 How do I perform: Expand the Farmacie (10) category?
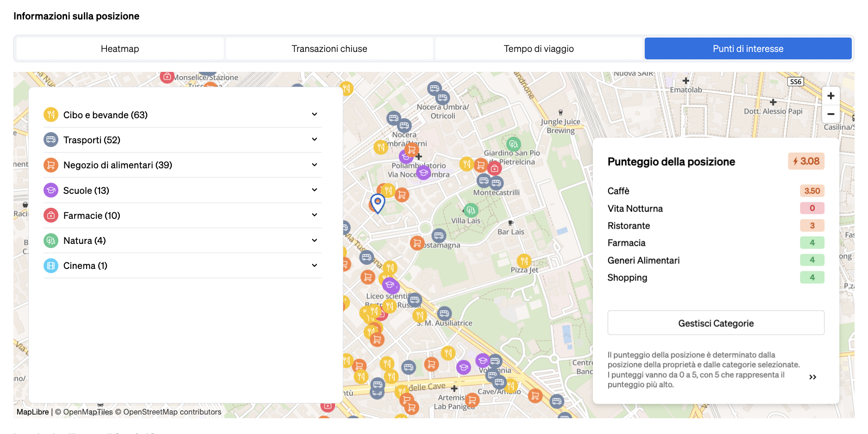(314, 215)
